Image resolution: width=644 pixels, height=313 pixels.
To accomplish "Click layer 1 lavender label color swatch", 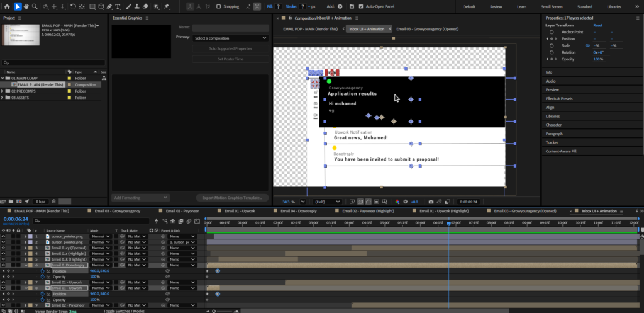I will 30,237.
